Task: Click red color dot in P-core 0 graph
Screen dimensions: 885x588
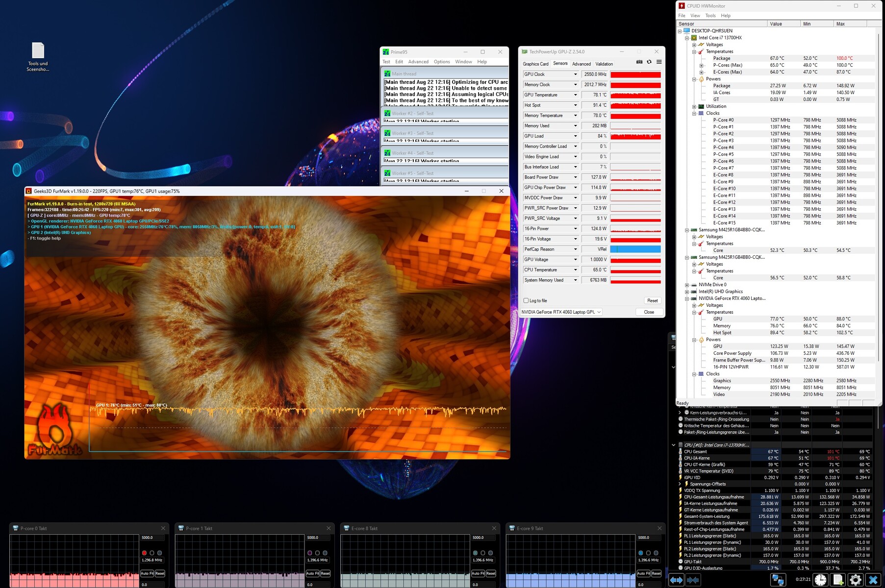Action: (144, 553)
